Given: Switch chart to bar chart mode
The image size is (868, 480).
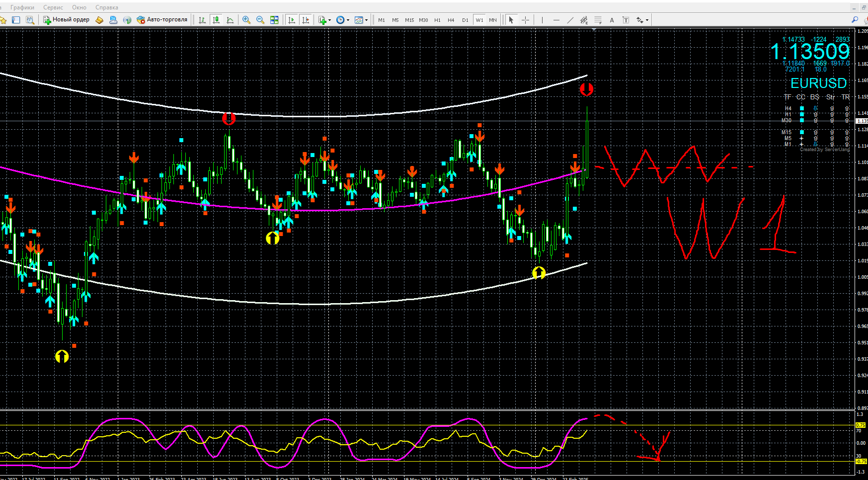Looking at the screenshot, I should [202, 20].
